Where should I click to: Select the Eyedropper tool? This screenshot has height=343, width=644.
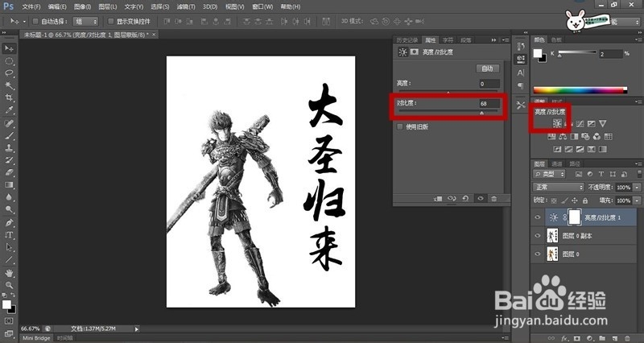click(9, 110)
